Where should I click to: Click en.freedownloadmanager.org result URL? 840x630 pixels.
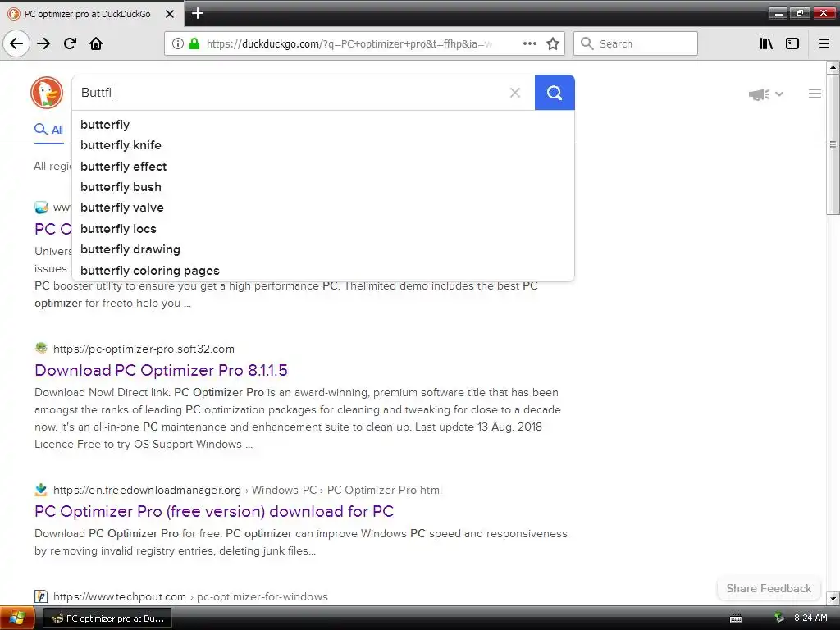point(248,490)
